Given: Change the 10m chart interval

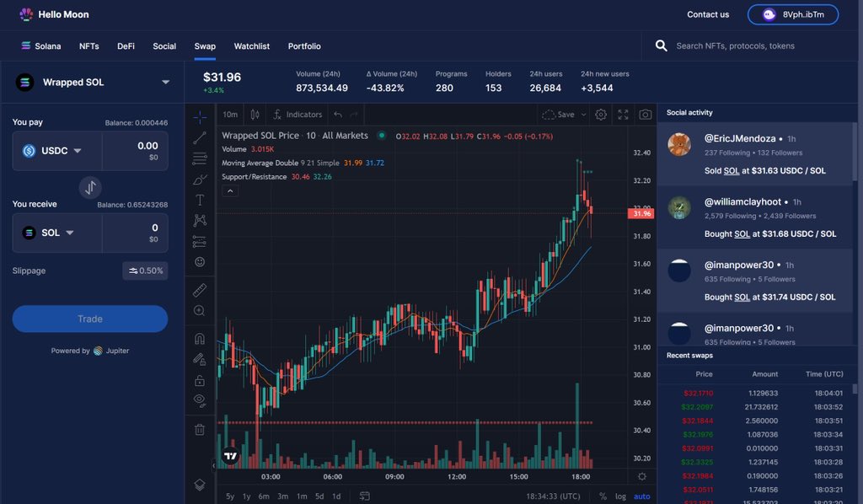Looking at the screenshot, I should coord(230,115).
